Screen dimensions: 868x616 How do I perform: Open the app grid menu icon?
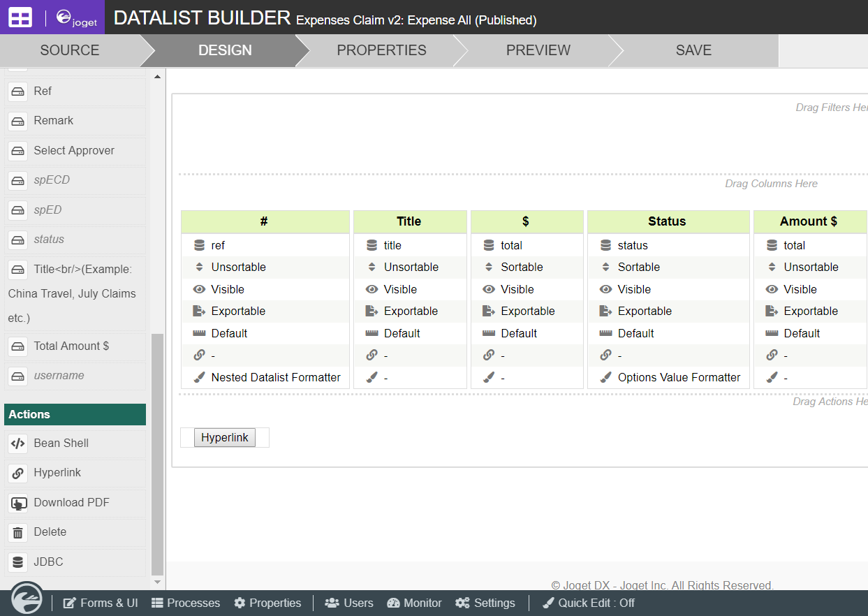click(20, 17)
